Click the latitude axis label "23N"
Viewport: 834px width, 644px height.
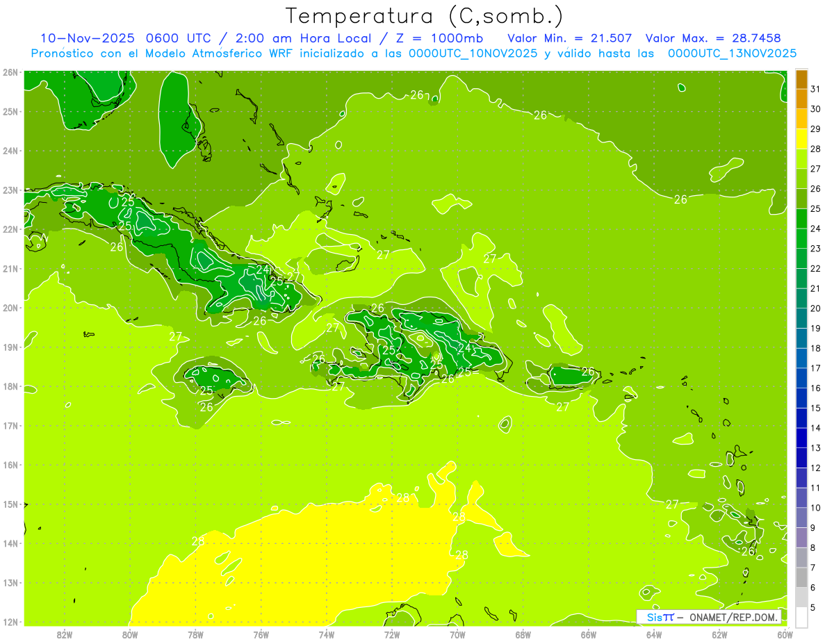click(10, 190)
